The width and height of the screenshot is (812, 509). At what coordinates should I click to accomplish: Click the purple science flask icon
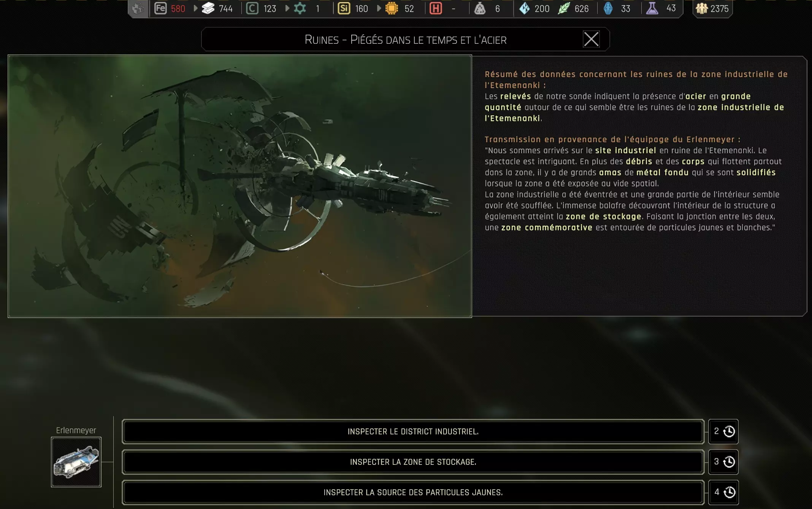click(652, 8)
